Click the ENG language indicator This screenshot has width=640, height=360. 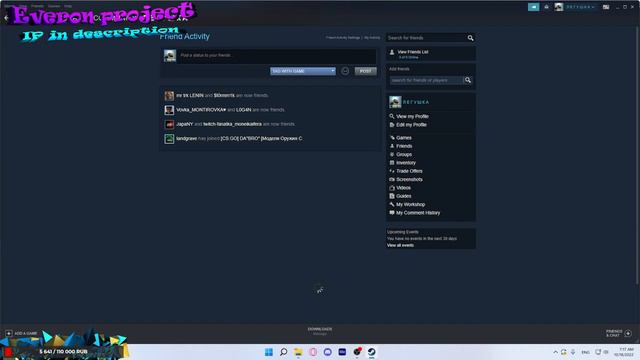tap(585, 352)
